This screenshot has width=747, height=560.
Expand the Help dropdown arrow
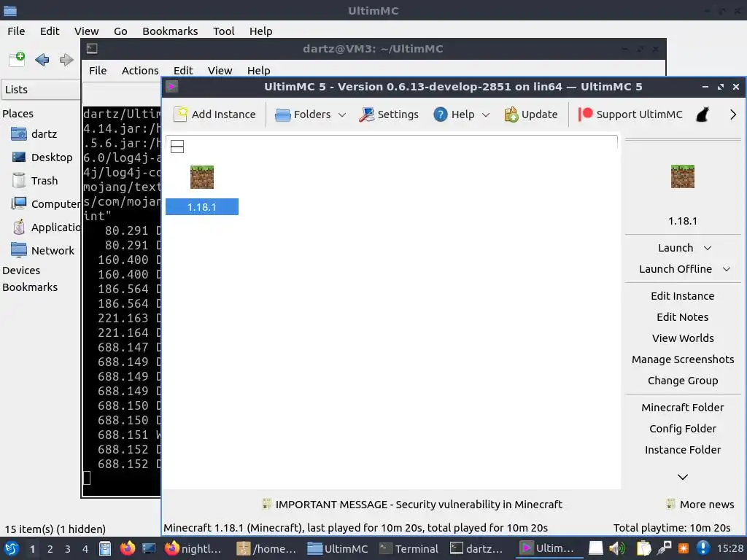tap(486, 114)
